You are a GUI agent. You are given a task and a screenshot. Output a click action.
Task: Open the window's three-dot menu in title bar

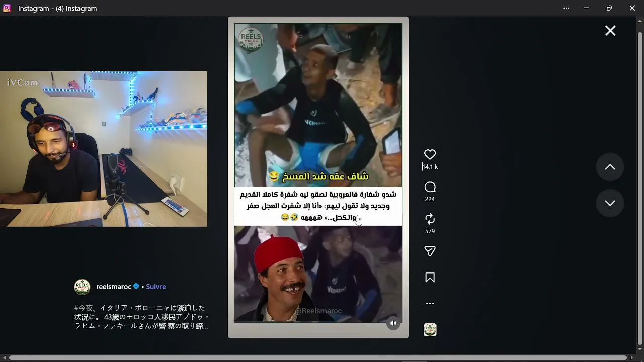click(x=566, y=8)
